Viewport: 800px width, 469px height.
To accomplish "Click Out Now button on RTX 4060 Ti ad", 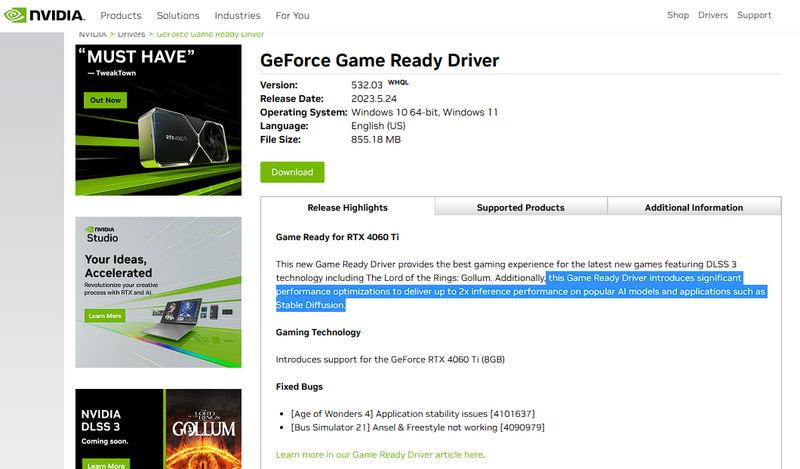I will (x=106, y=100).
